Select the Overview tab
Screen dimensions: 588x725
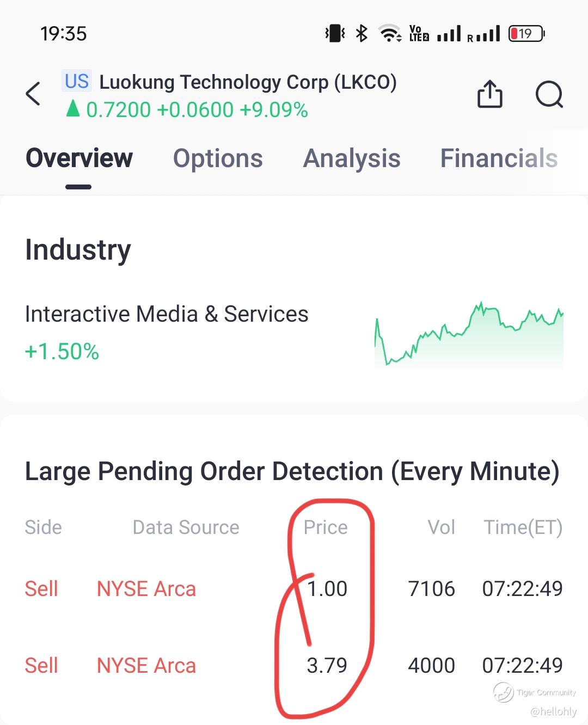[x=79, y=158]
